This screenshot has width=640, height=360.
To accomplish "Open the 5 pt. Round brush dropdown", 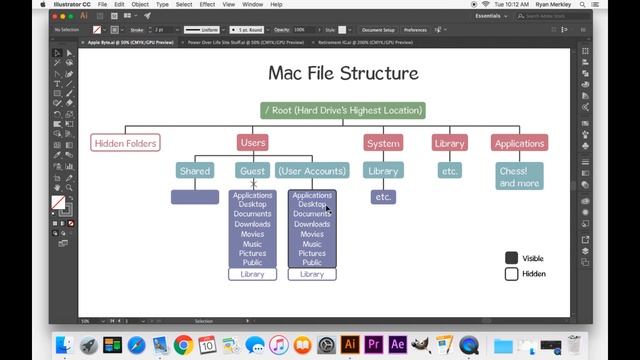I will point(268,30).
